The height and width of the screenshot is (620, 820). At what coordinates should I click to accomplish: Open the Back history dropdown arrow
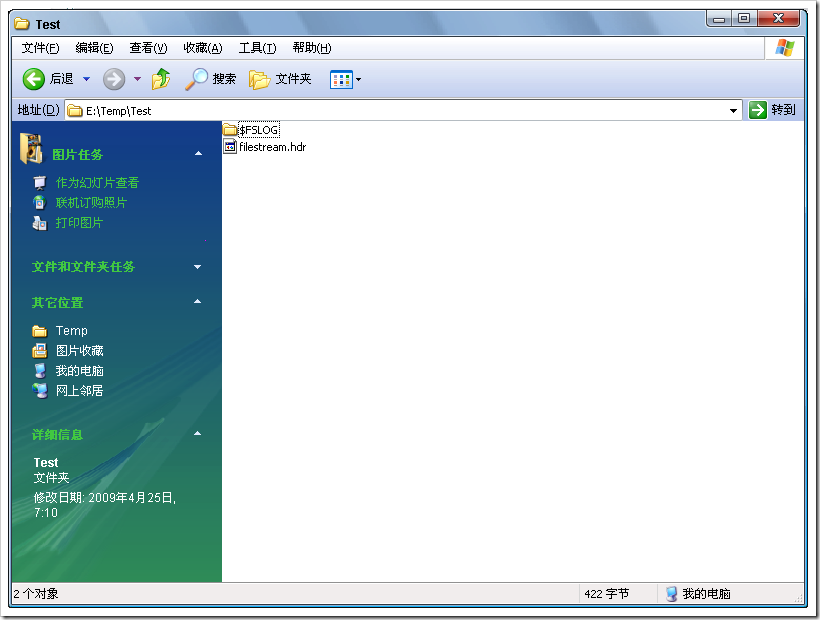click(87, 79)
